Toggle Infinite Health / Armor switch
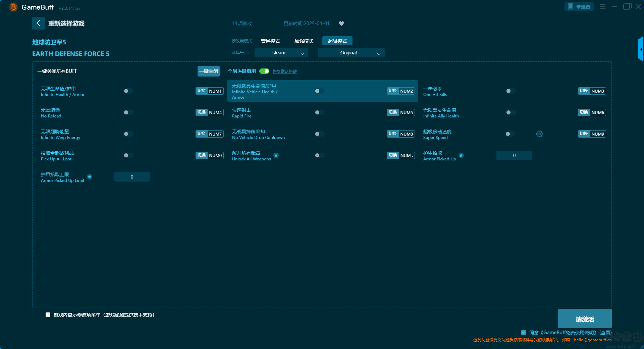 click(x=128, y=91)
